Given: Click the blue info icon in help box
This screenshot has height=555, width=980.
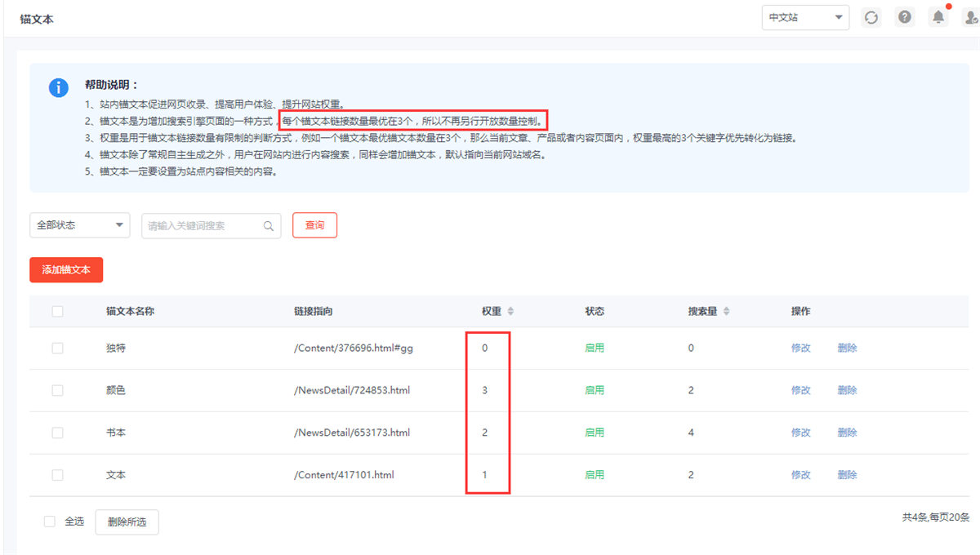Looking at the screenshot, I should (x=58, y=87).
